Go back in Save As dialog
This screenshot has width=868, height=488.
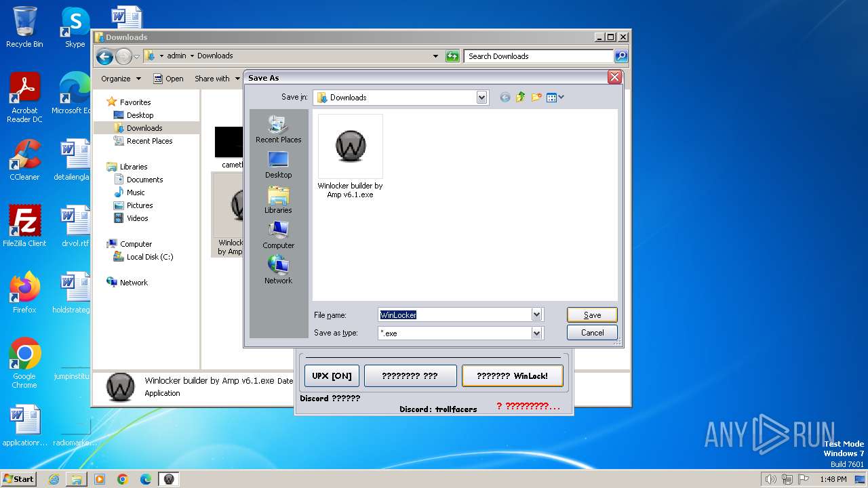(x=505, y=98)
